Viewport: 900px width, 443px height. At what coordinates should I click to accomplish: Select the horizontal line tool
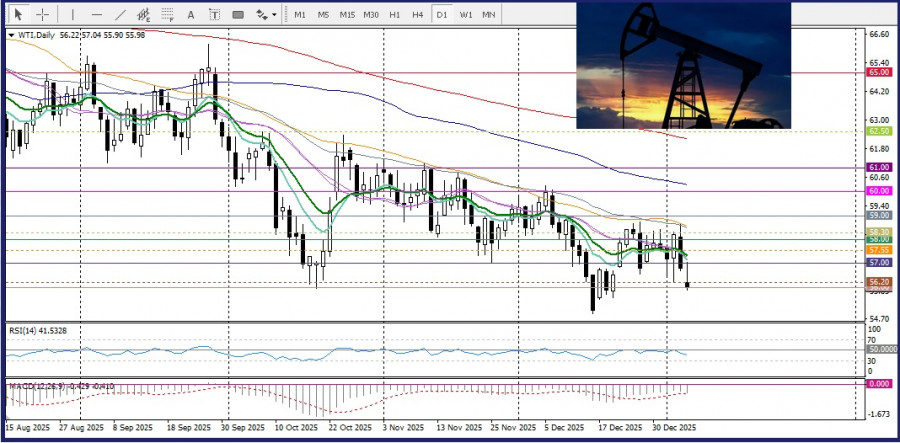click(x=96, y=15)
